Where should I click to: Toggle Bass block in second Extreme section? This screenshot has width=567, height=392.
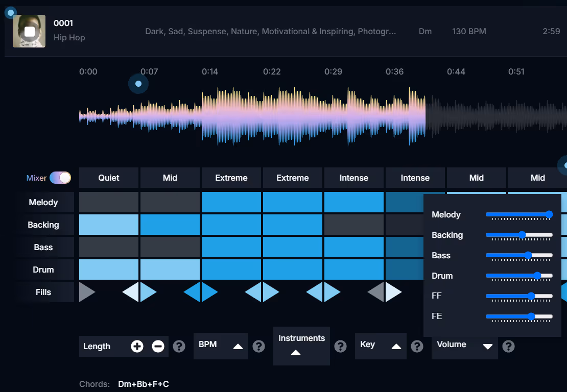click(x=293, y=247)
